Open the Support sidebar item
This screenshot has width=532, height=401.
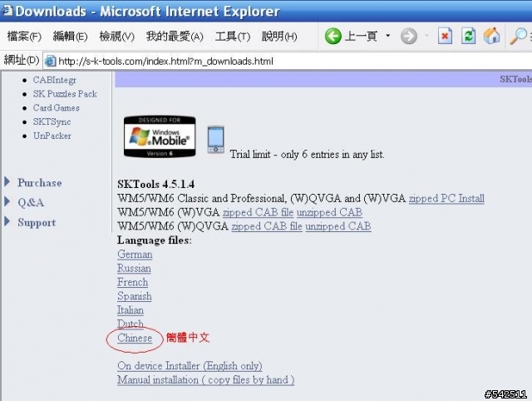[37, 222]
